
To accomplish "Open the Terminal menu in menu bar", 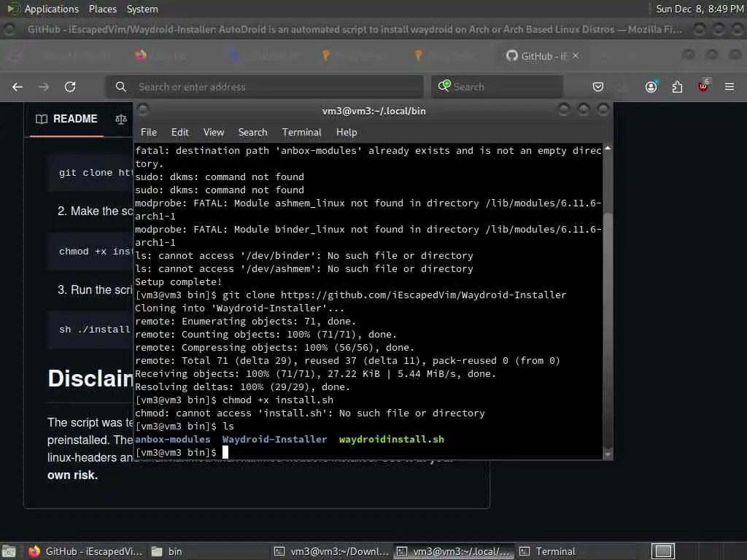I will point(301,133).
